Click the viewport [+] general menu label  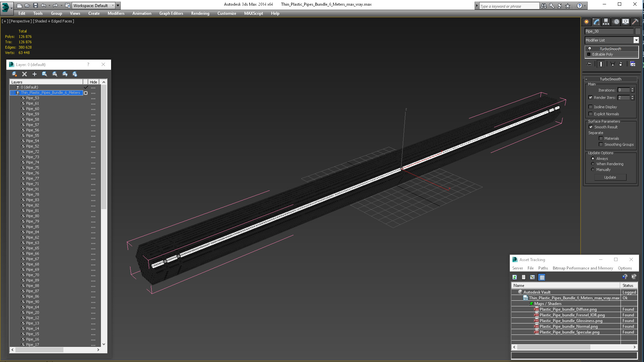pos(5,21)
